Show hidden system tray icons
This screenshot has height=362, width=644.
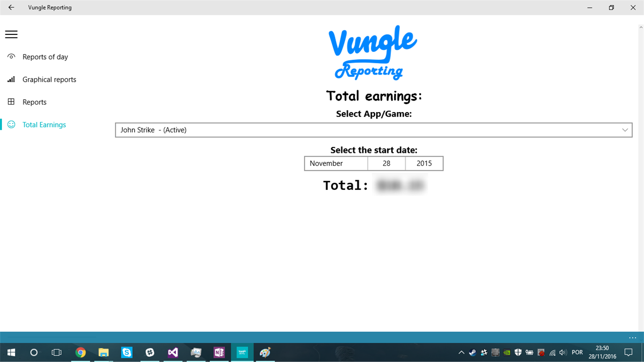(462, 353)
